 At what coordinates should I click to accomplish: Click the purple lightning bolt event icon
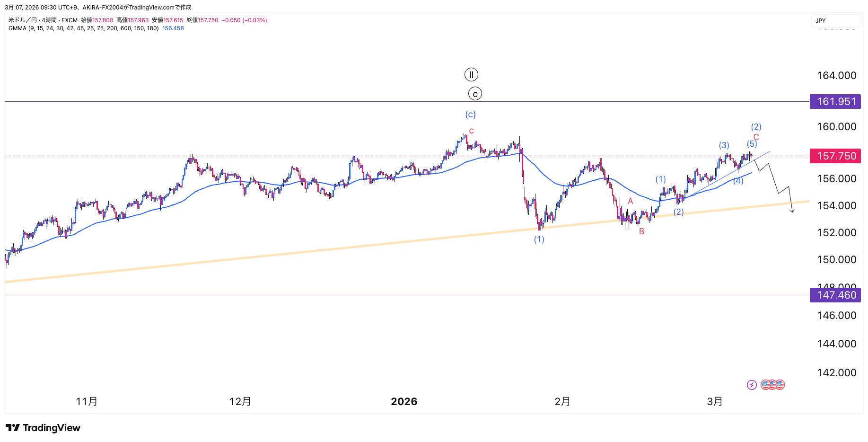(x=752, y=385)
